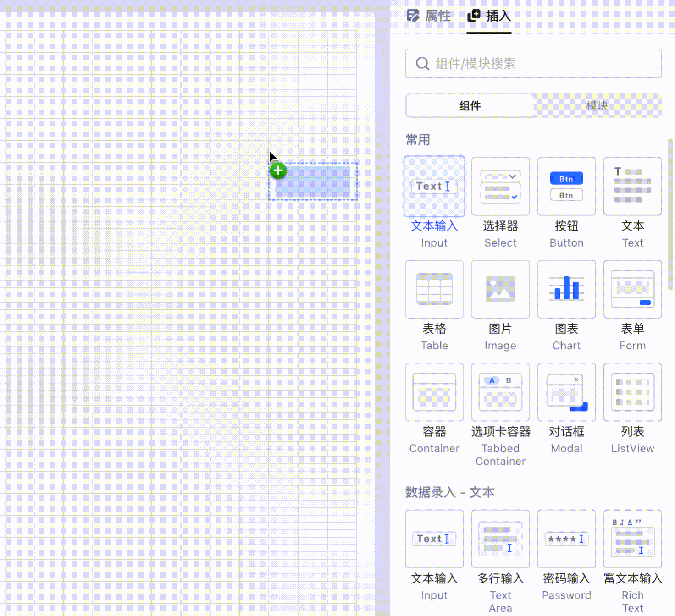The height and width of the screenshot is (616, 675).
Task: Select the 多行输入 Text Area component icon
Action: click(x=500, y=539)
